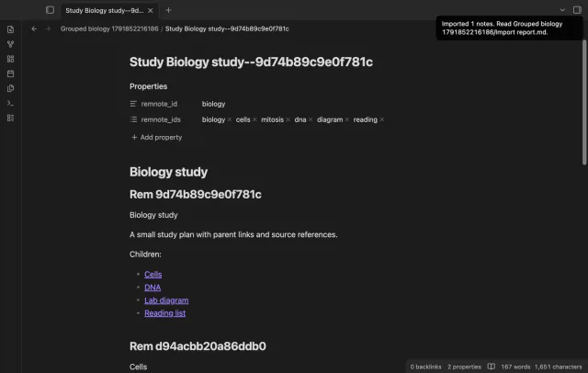Show 0 backlinks in status bar
The height and width of the screenshot is (373, 588).
[425, 367]
